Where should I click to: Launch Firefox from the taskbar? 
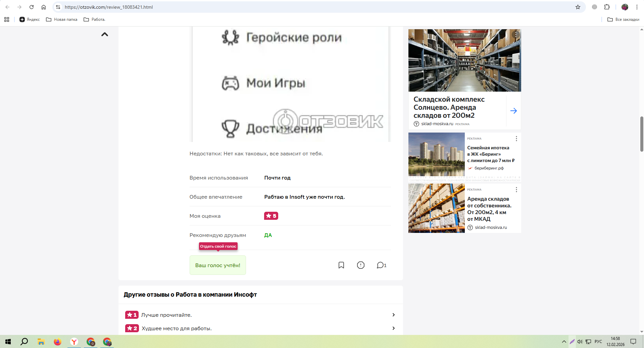click(x=58, y=342)
